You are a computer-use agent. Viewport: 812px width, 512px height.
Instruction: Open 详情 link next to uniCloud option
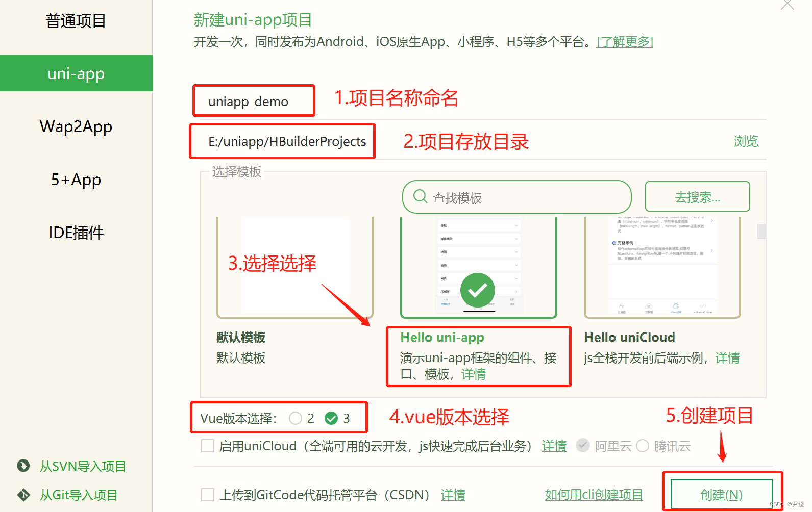coord(554,446)
